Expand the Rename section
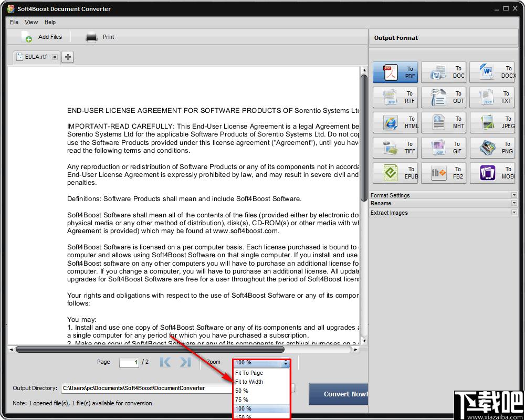This screenshot has height=420, width=525. (443, 203)
